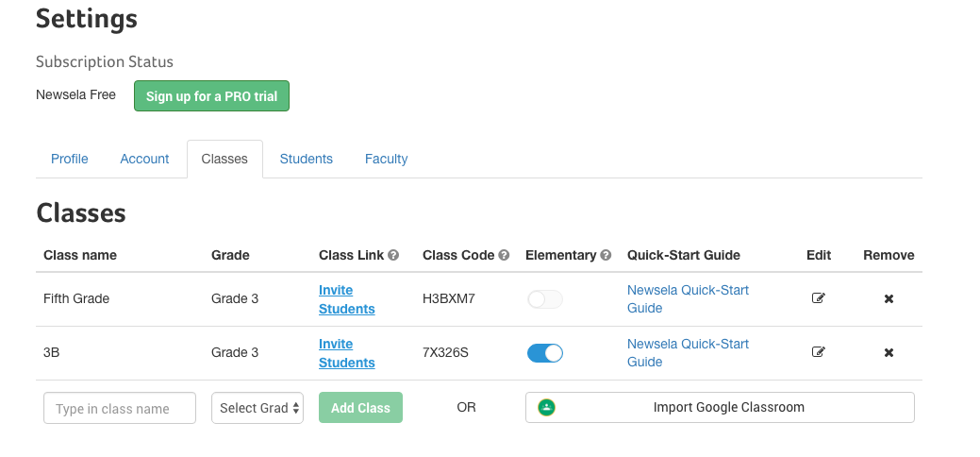Show help for Elementary column
Viewport: 980px width, 457px height.
(606, 256)
